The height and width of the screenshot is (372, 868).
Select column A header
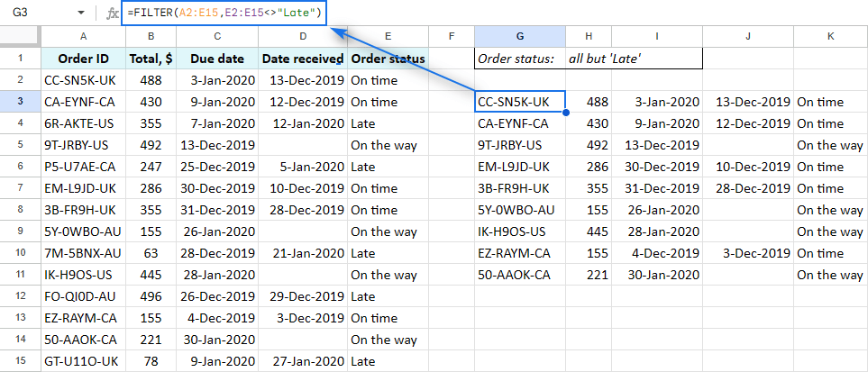tap(83, 37)
